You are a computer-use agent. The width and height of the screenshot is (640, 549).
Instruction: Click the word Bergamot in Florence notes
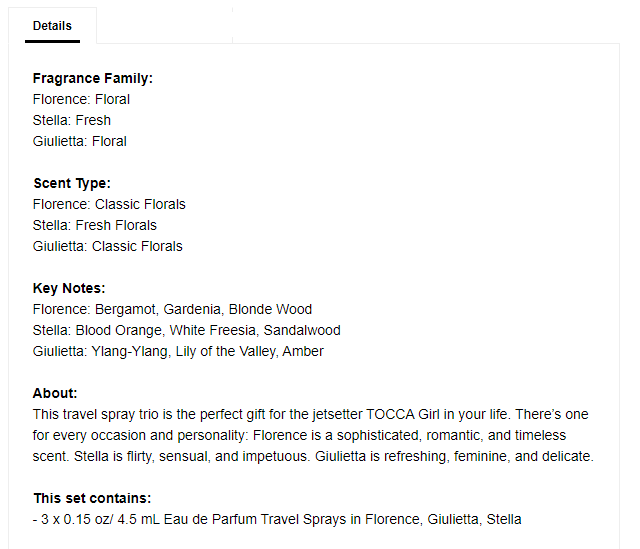click(127, 309)
